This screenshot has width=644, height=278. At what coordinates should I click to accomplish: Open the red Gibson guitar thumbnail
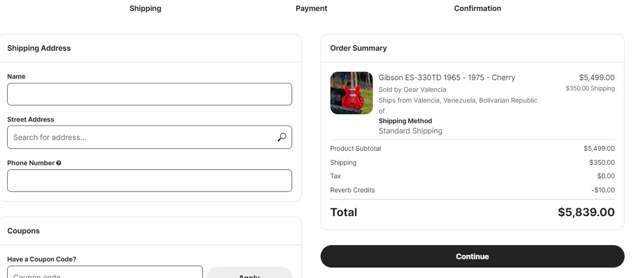[351, 93]
